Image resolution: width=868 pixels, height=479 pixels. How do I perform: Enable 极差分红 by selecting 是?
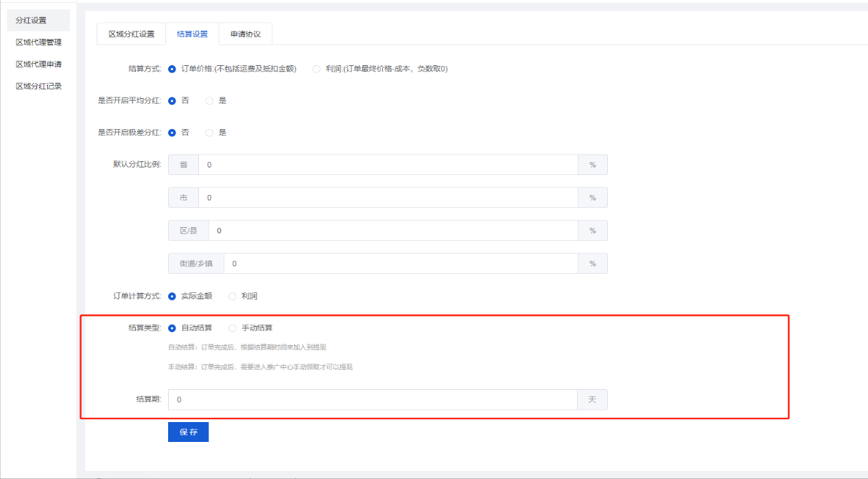(210, 132)
